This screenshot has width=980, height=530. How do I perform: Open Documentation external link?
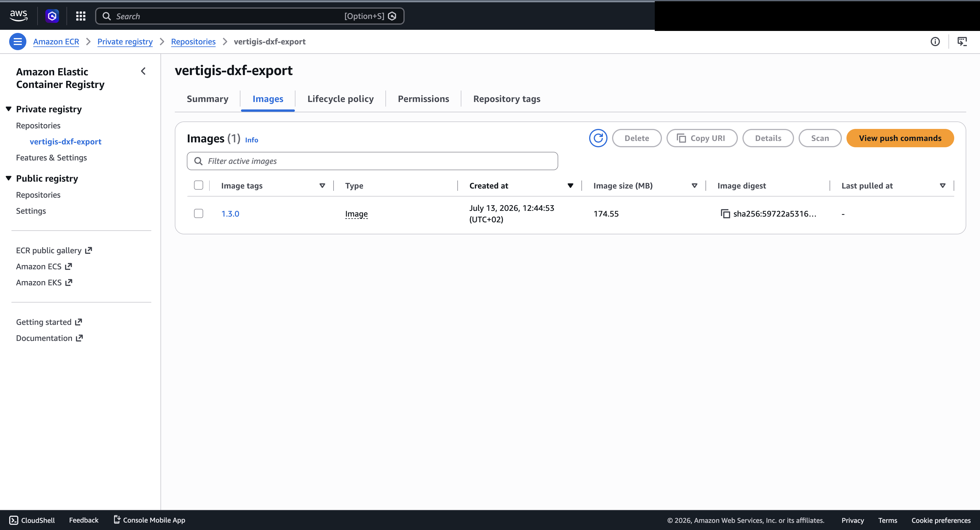50,338
